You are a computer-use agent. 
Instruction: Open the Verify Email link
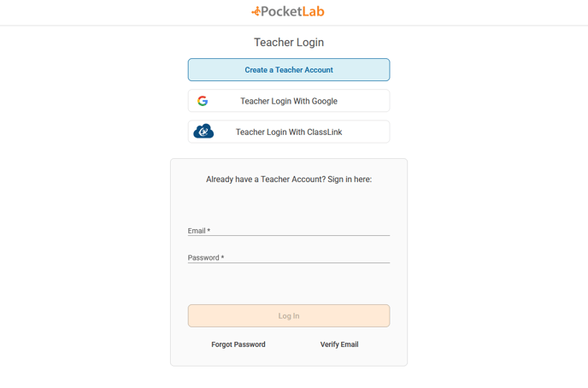coord(339,344)
